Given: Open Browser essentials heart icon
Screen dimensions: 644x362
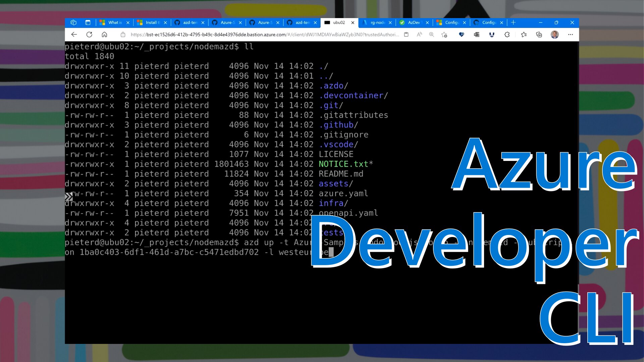Looking at the screenshot, I should point(462,35).
